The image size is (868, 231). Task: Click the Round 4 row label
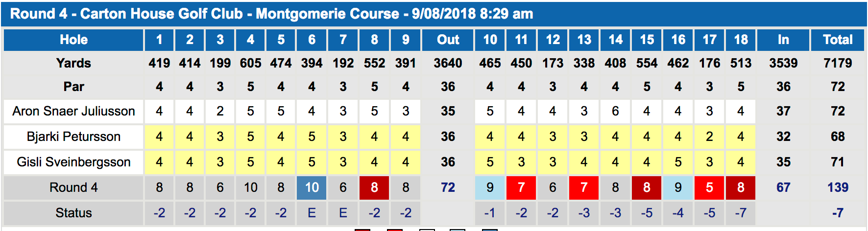[73, 188]
